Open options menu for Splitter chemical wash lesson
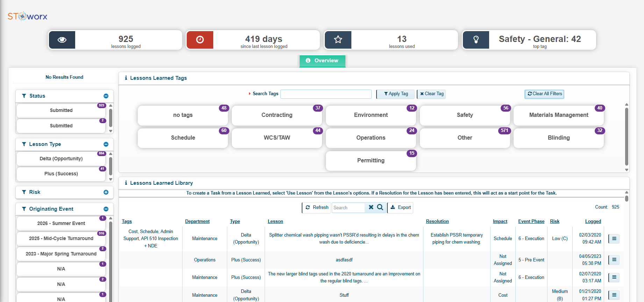644x302 pixels. (x=614, y=239)
